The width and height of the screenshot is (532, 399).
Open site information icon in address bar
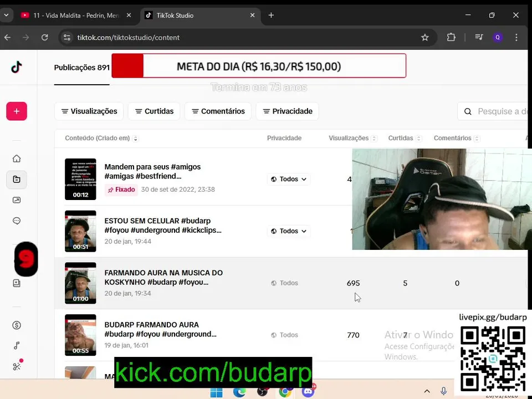67,37
